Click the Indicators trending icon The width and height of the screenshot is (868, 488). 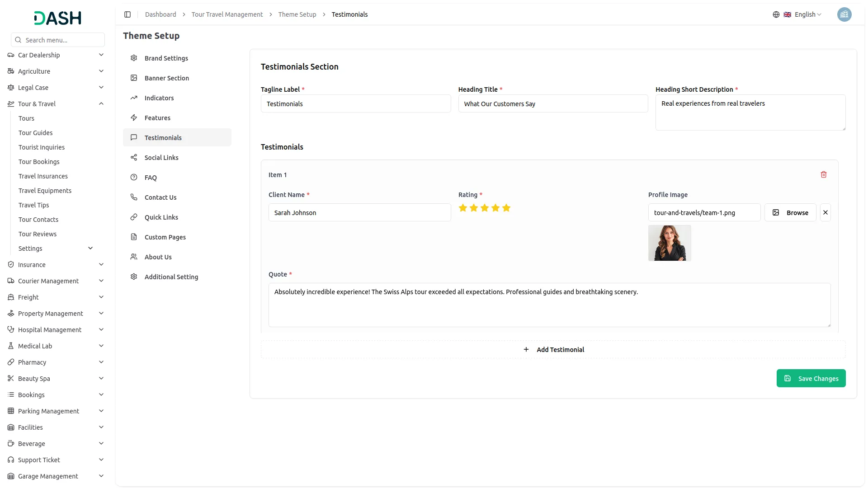(x=133, y=98)
